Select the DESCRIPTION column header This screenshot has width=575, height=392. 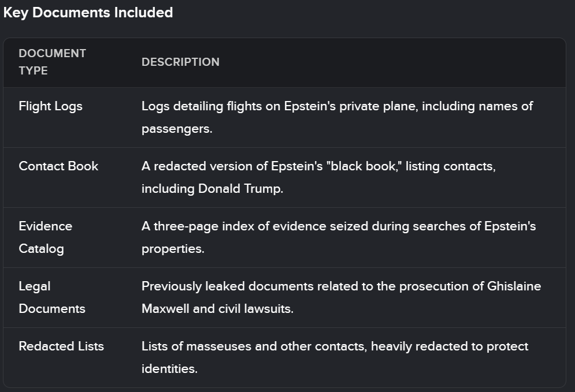pyautogui.click(x=180, y=62)
